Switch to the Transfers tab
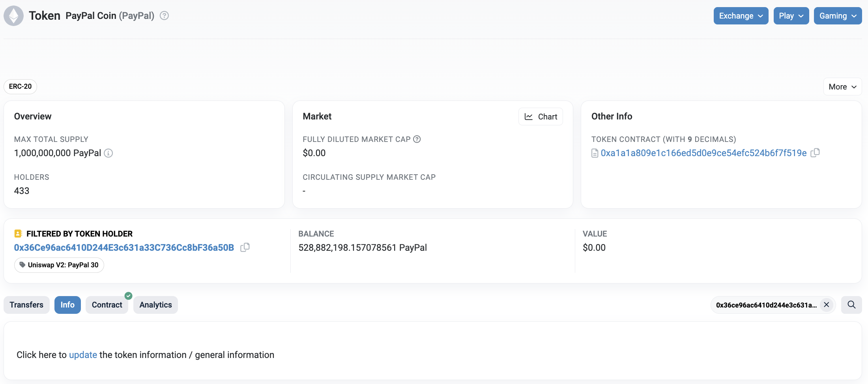 pyautogui.click(x=26, y=305)
